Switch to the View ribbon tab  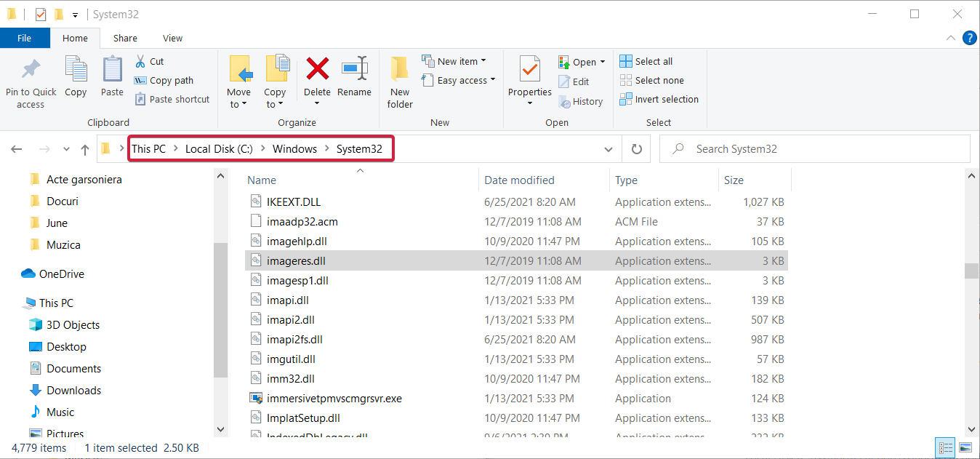point(173,38)
